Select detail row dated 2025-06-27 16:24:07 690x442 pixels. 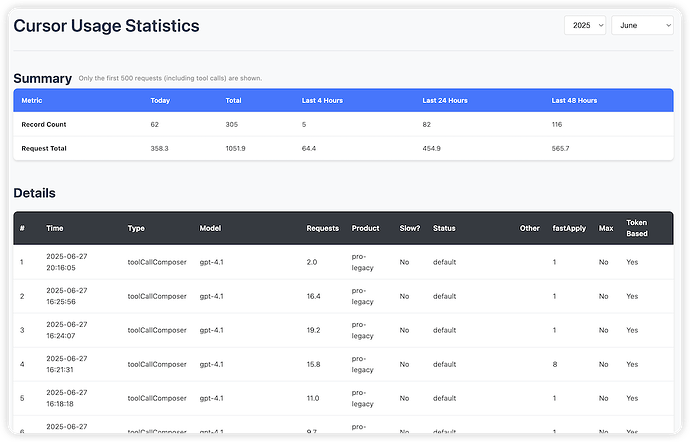[343, 330]
